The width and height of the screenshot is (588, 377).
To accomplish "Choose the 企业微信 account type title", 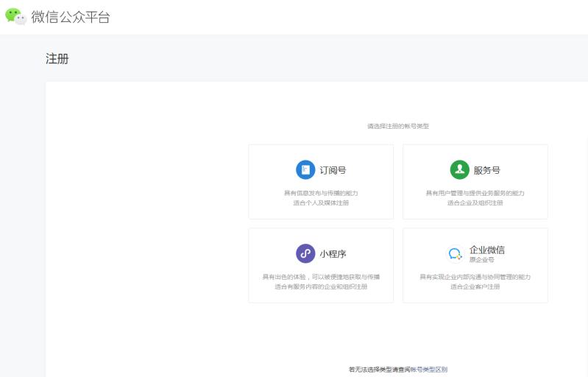I will coord(486,250).
